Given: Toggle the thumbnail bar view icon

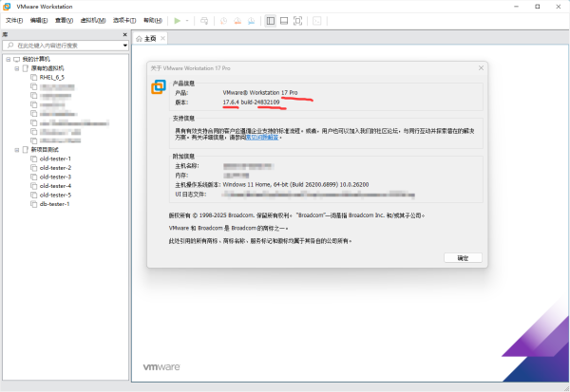Looking at the screenshot, I should 284,21.
